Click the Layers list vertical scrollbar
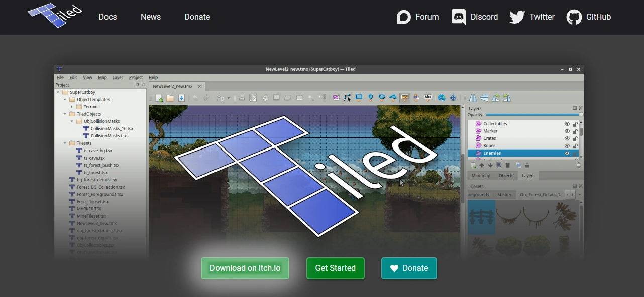This screenshot has height=297, width=644. click(581, 139)
